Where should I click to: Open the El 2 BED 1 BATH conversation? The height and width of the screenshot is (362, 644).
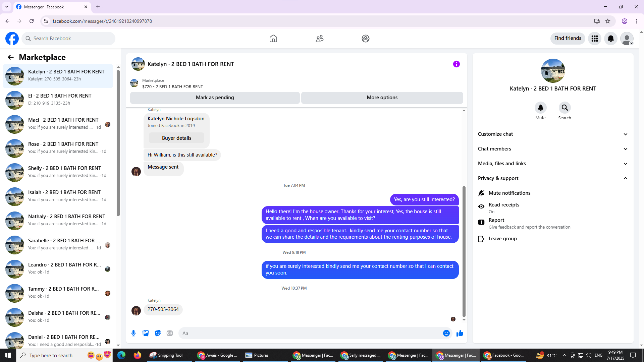point(58,100)
